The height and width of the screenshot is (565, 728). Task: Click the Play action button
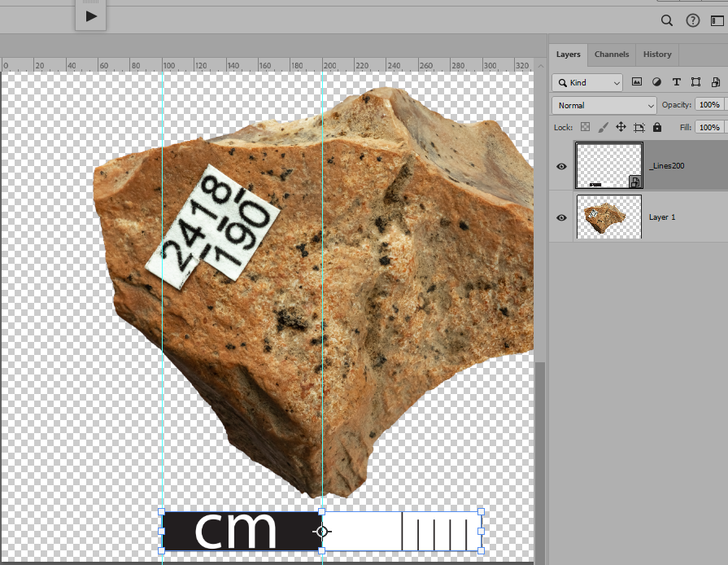pyautogui.click(x=91, y=16)
